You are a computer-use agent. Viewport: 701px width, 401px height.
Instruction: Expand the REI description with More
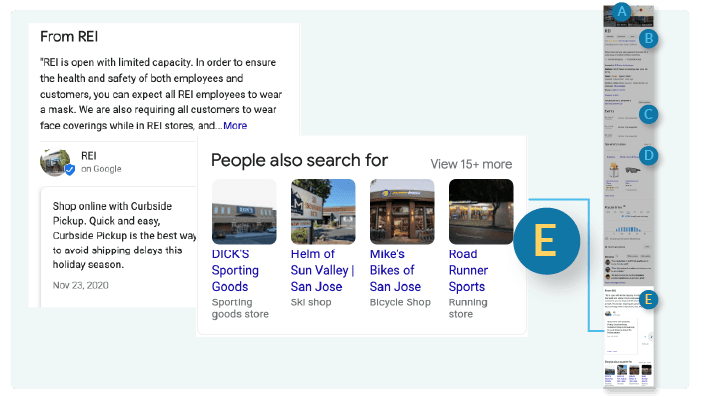pyautogui.click(x=235, y=125)
